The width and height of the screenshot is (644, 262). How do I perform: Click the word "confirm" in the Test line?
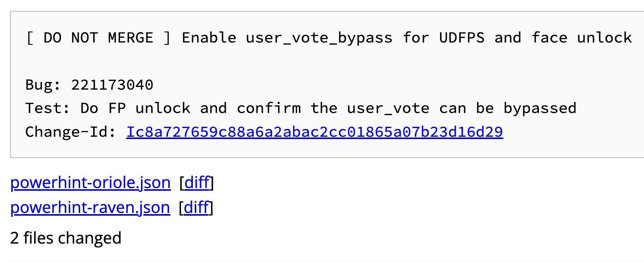point(269,108)
